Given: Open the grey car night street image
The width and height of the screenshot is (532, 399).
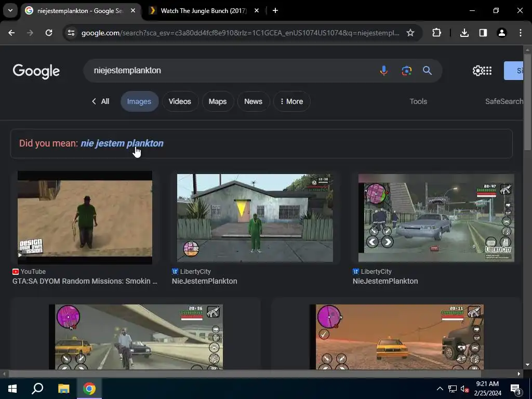Looking at the screenshot, I should tap(436, 218).
